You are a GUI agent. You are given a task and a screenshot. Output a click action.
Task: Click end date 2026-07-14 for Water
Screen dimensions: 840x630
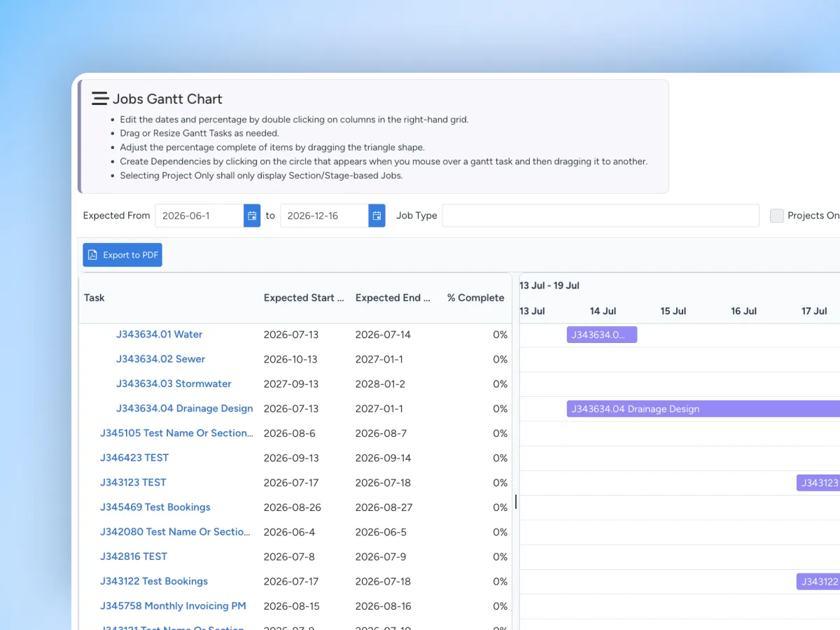pyautogui.click(x=383, y=335)
